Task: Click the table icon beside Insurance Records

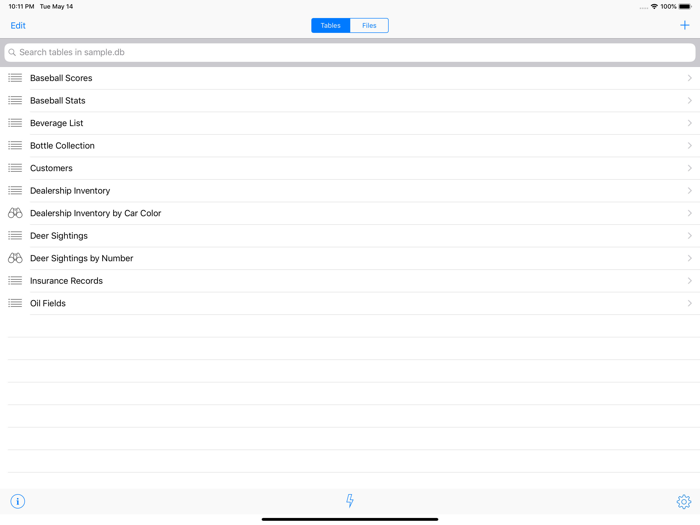Action: (15, 281)
